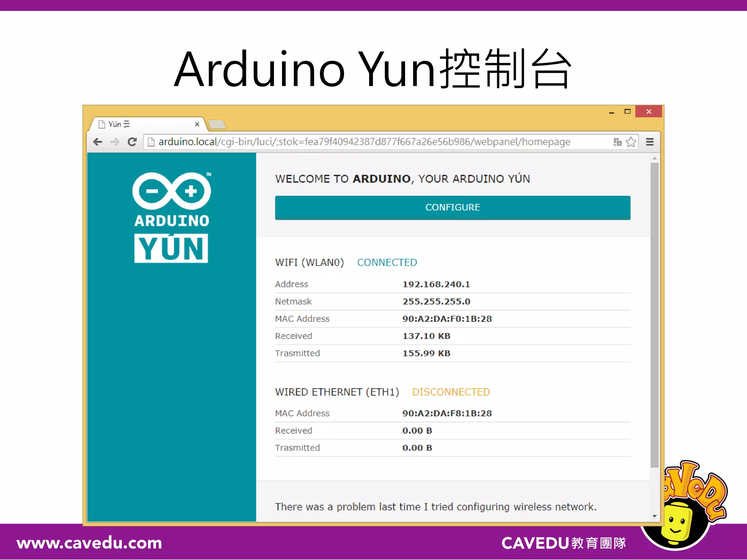Click the Ethernet Received 0.00 B value
The height and width of the screenshot is (560, 747).
417,431
